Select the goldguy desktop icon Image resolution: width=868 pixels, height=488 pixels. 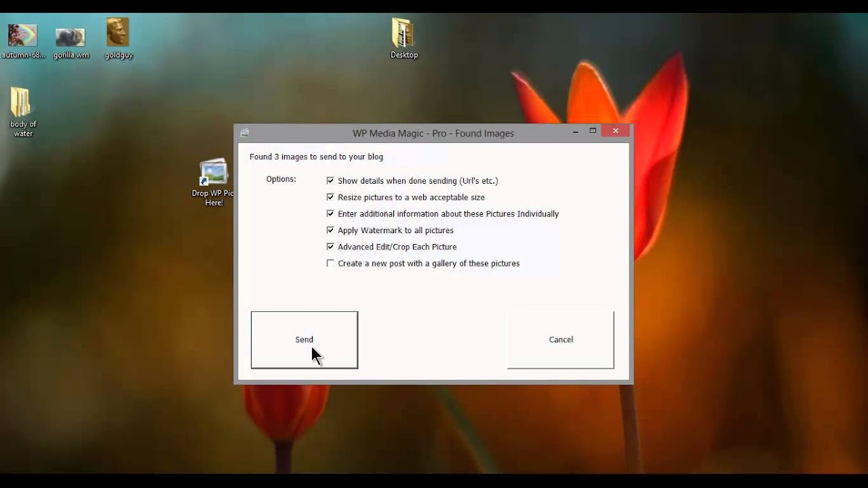tap(119, 39)
